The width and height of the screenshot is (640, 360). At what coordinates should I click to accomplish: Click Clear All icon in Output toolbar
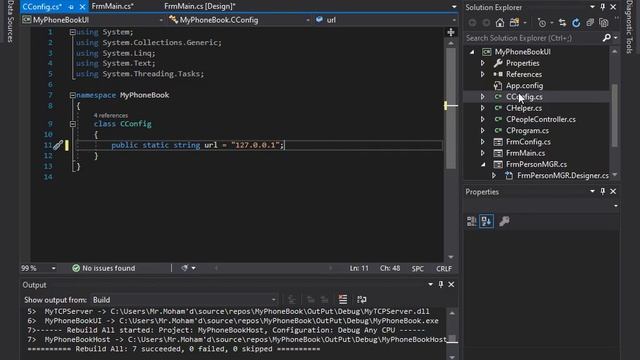[x=343, y=300]
